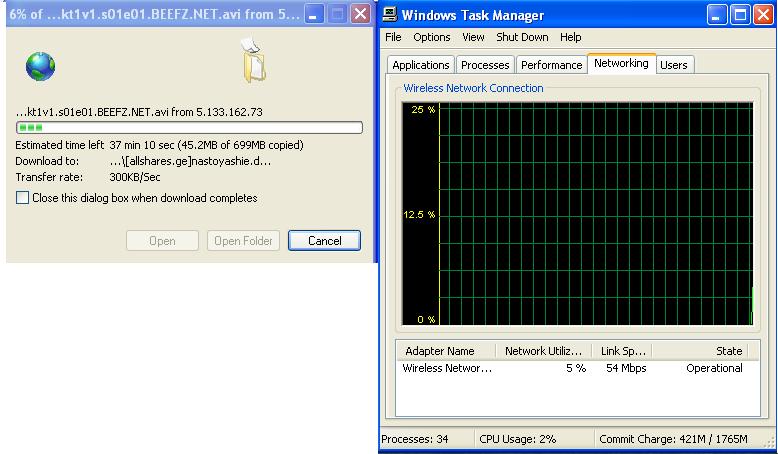Image resolution: width=778 pixels, height=454 pixels.
Task: Close the download dialog window
Action: pyautogui.click(x=360, y=14)
